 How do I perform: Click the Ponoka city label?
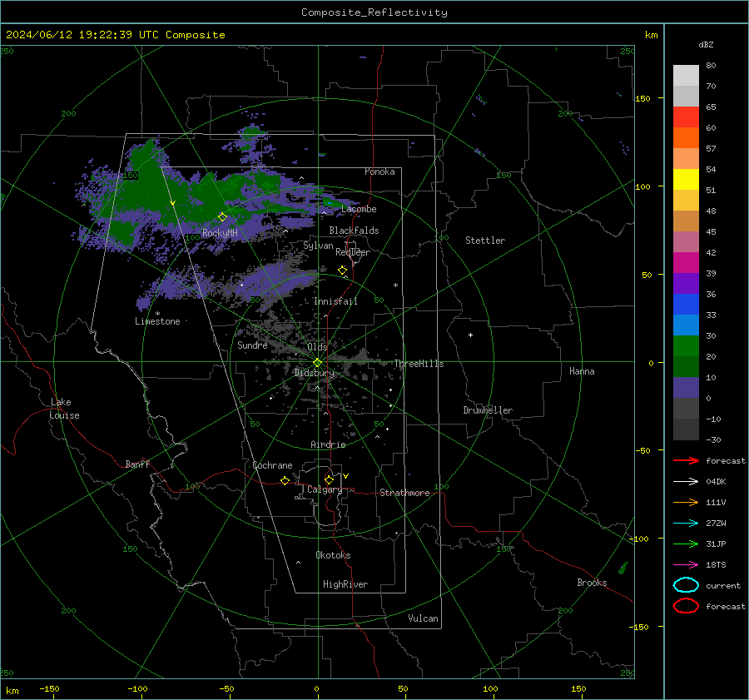[x=379, y=171]
